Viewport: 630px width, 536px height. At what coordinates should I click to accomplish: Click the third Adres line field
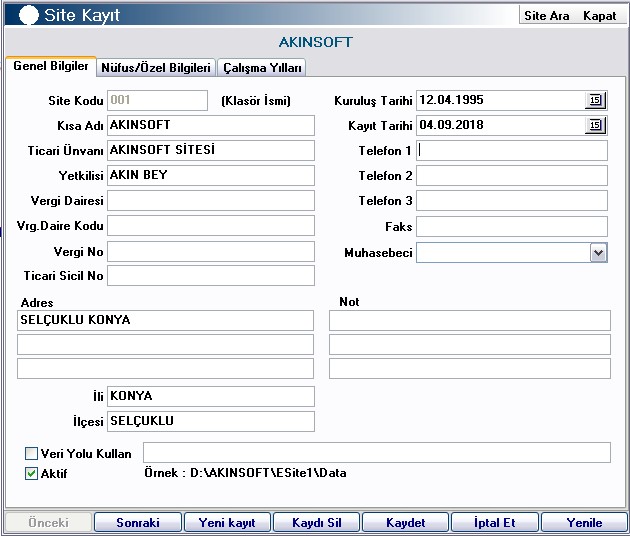pos(165,369)
